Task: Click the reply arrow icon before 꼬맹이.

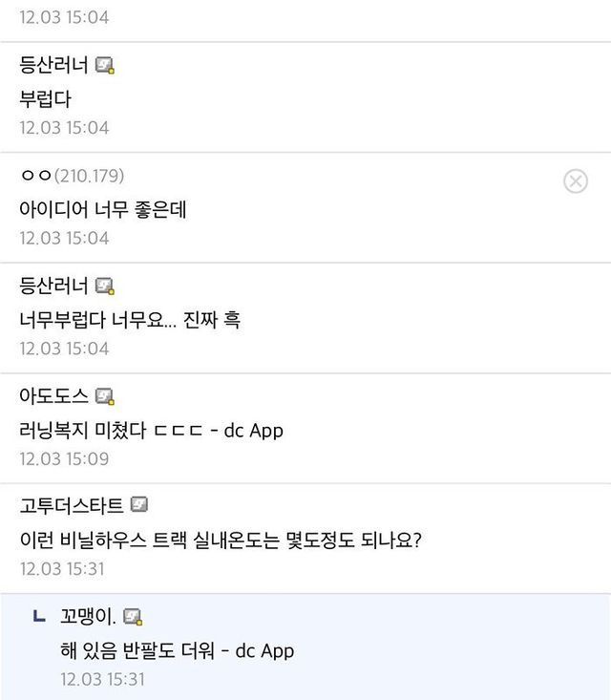Action: pos(39,617)
